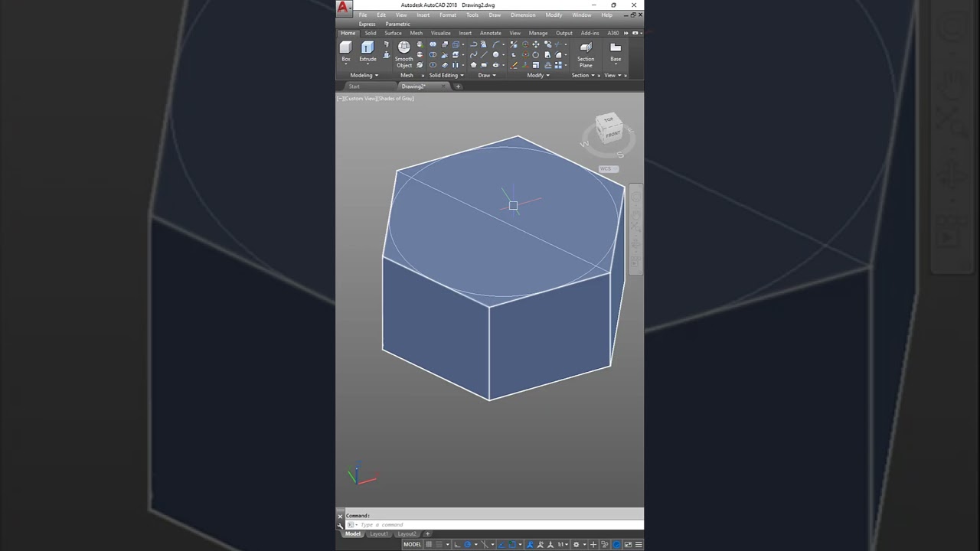
Task: Click the TOP face of the ViewCube
Action: (609, 120)
